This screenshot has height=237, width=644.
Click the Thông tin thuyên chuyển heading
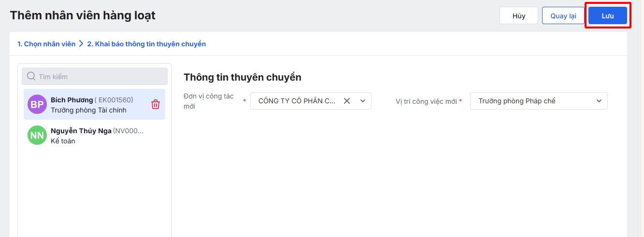point(242,77)
